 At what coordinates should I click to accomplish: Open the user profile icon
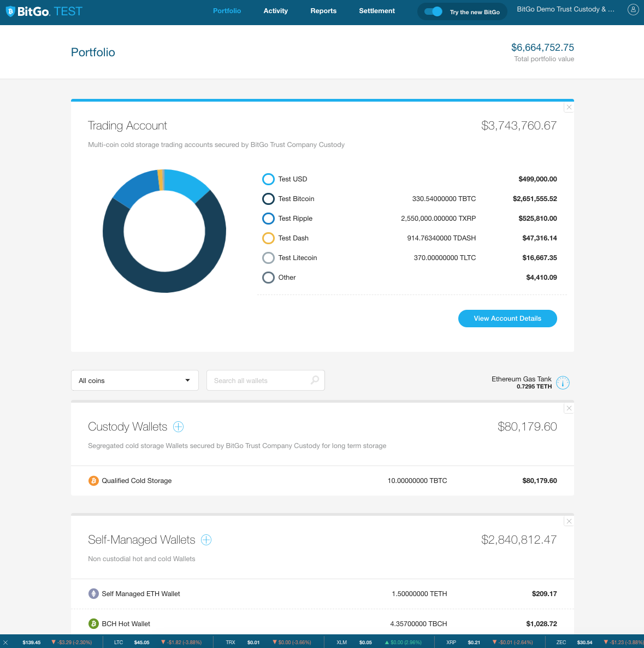tap(633, 10)
